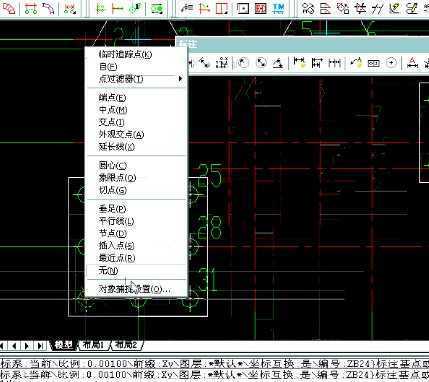Click the green dimension text 25
This screenshot has height=382, width=429.
[x=210, y=175]
